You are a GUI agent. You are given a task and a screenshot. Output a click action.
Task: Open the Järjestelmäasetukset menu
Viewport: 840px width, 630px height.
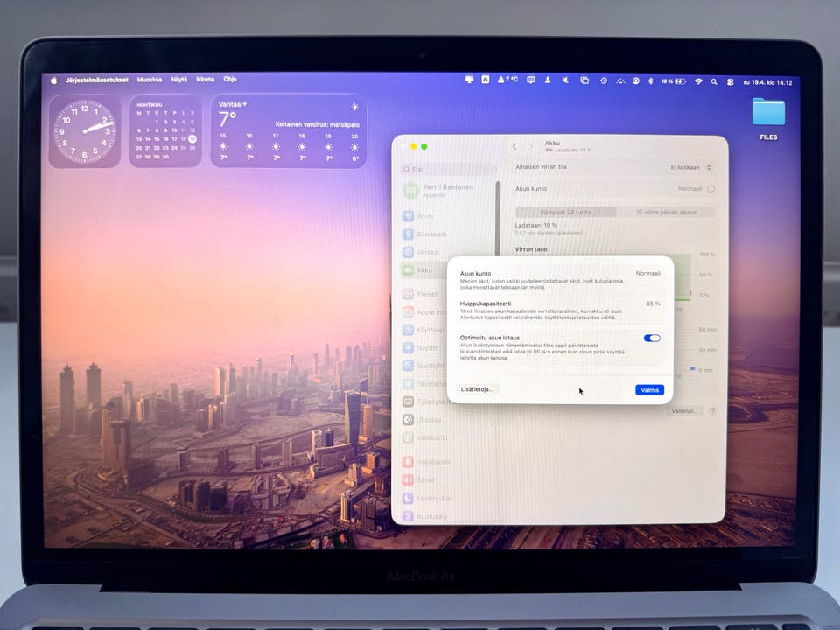pos(97,80)
